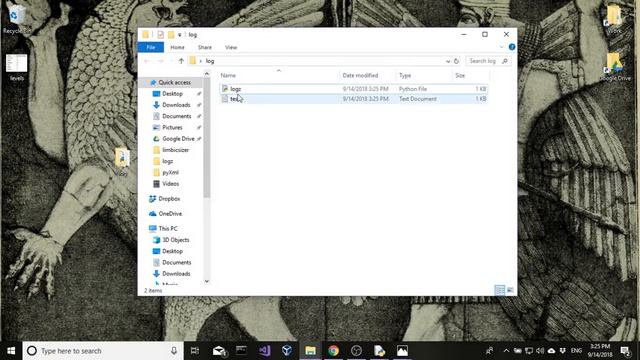Image resolution: width=640 pixels, height=360 pixels.
Task: Click the forward navigation arrow
Action: pyautogui.click(x=160, y=61)
